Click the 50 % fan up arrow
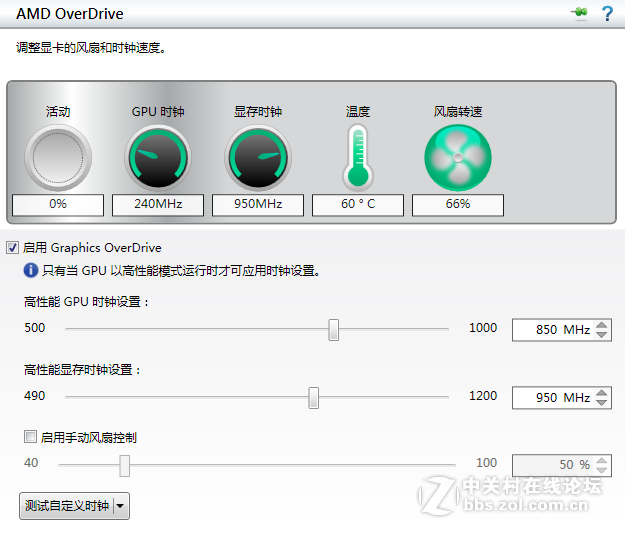 601,460
